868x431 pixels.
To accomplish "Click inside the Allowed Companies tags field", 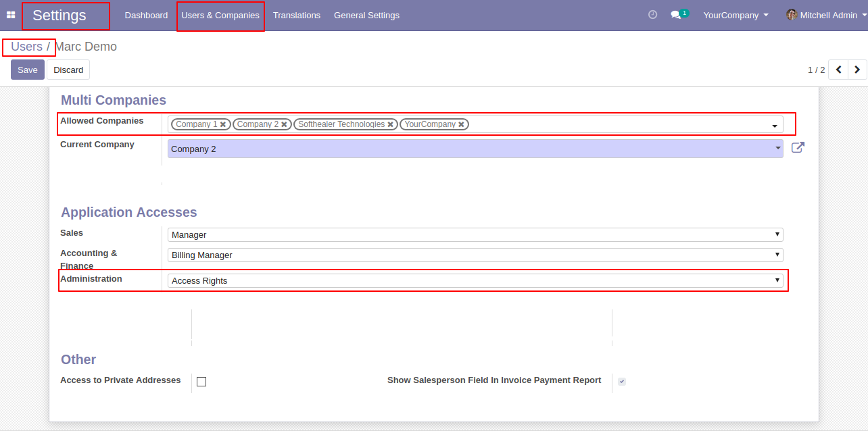I will 475,124.
